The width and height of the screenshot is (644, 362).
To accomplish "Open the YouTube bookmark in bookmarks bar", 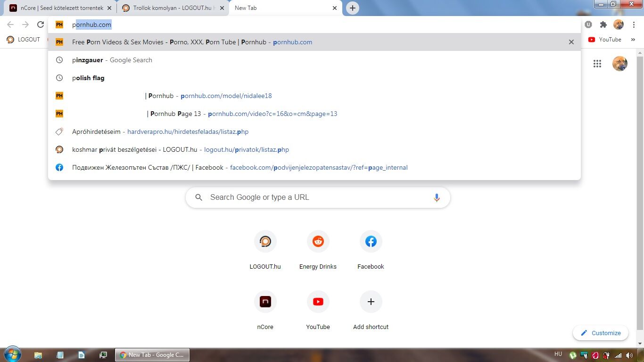I will pos(605,40).
